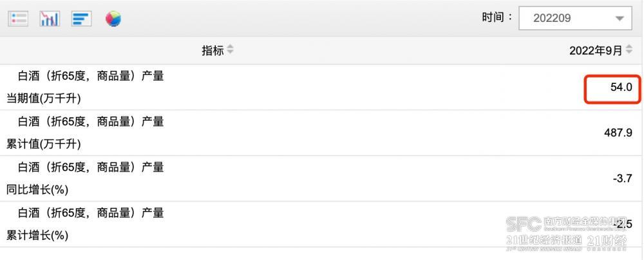This screenshot has height=260, width=644.
Task: Click the SFC 南方财经 watermark logo
Action: pos(567,234)
